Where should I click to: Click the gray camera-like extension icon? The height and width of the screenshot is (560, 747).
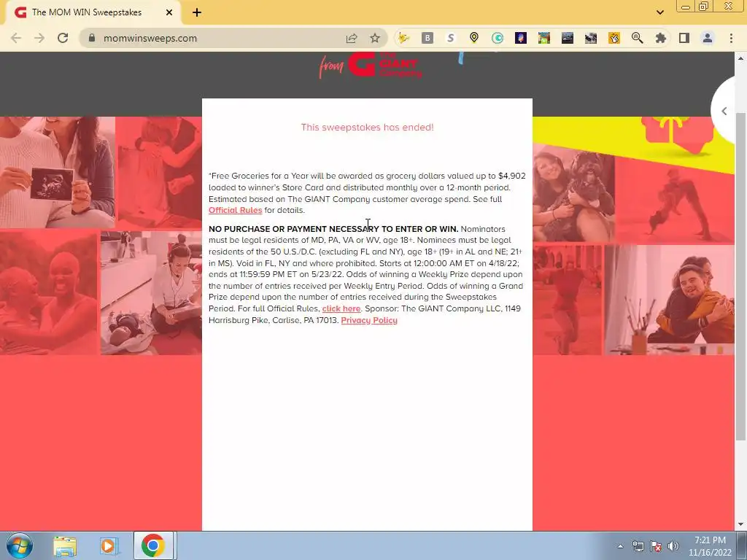(x=591, y=38)
